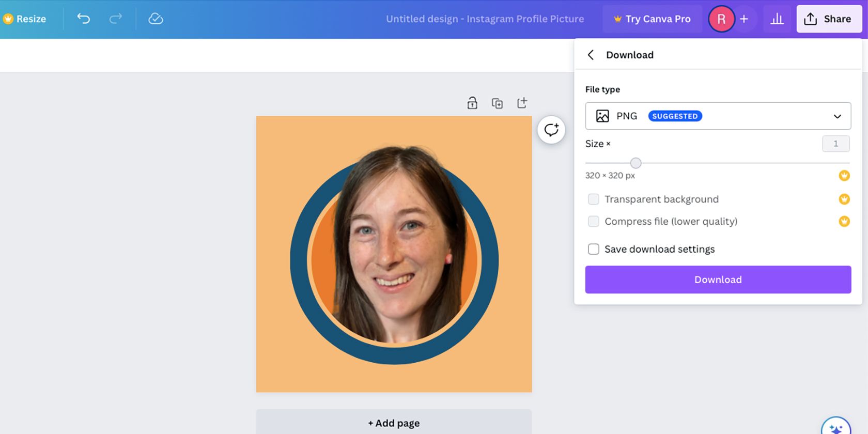Go back using Download panel chevron
Screen dimensions: 868x434
pos(591,55)
